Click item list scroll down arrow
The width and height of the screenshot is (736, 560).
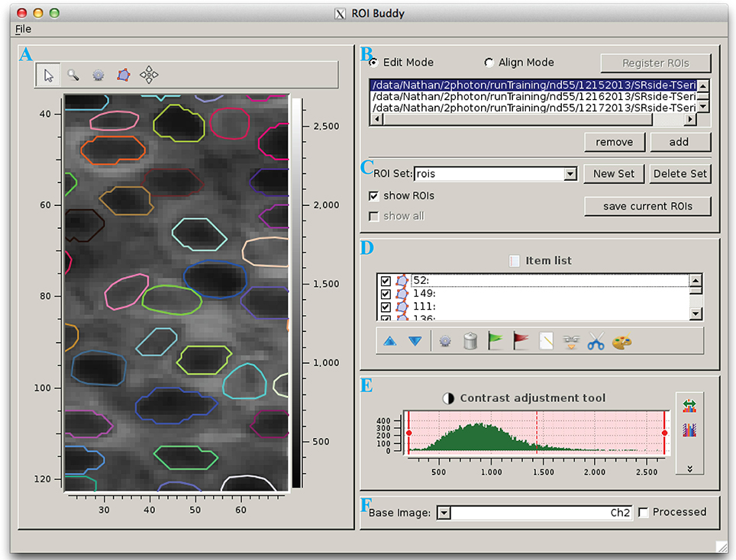coord(696,314)
